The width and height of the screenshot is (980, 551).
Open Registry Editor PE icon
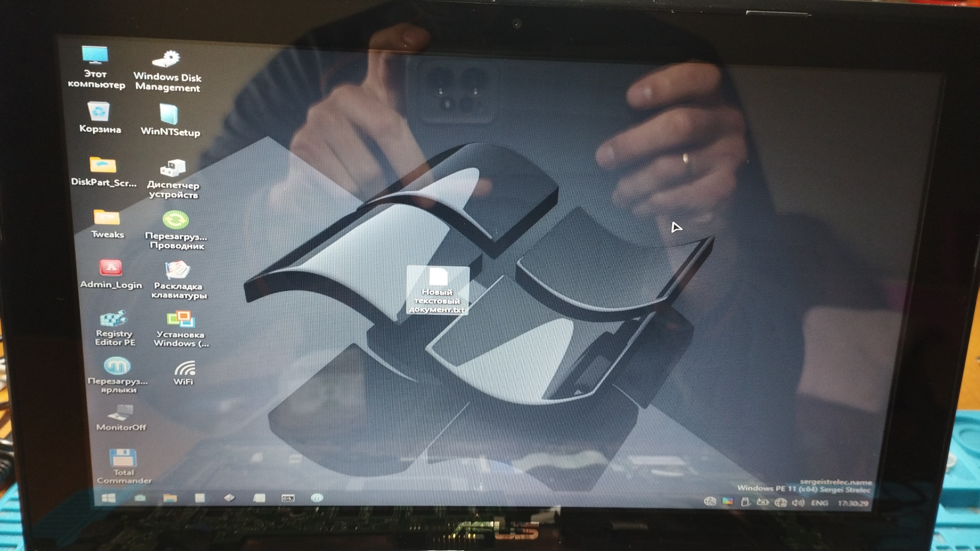[114, 320]
